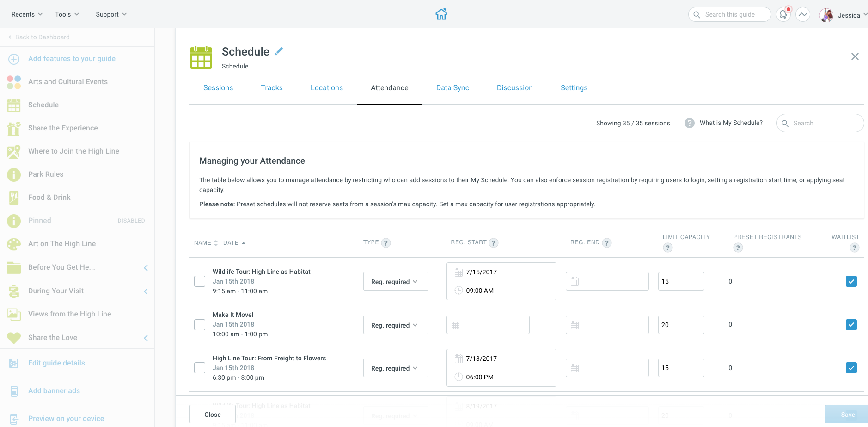Open the Reg. required dropdown for Make It Move!
Image resolution: width=868 pixels, height=427 pixels.
pyautogui.click(x=396, y=325)
